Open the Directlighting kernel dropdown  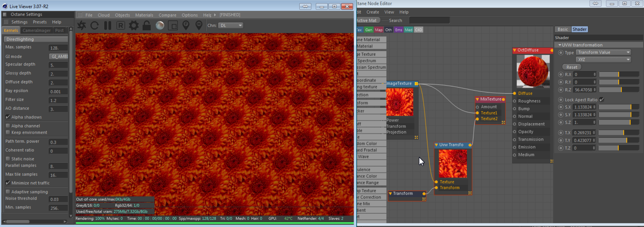(36, 39)
